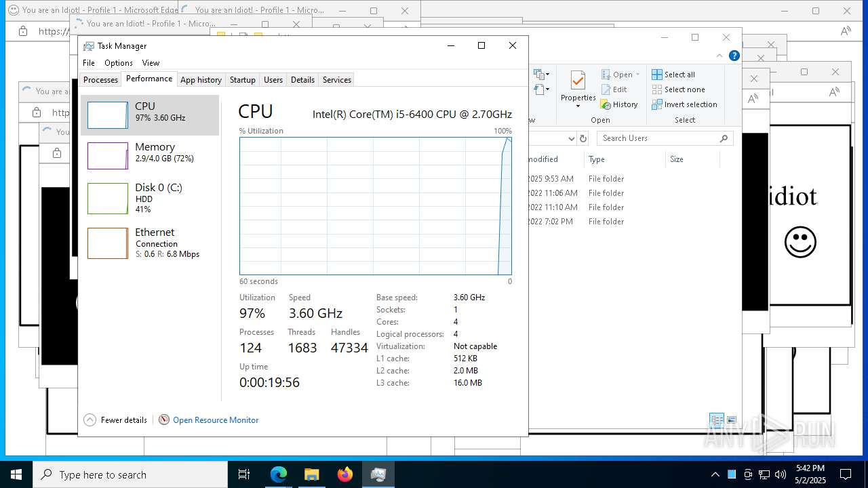Open the Options menu in Task Manager
Viewport: 868px width, 488px height.
119,62
